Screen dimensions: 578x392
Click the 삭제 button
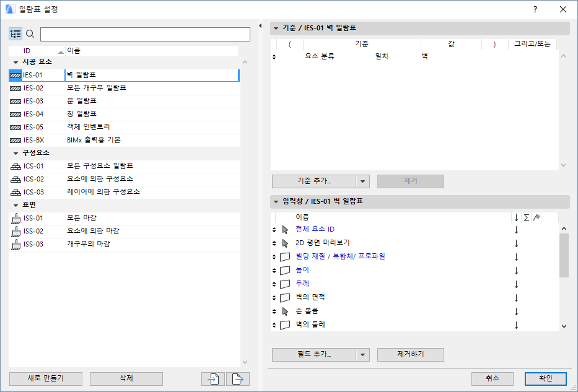tap(126, 379)
